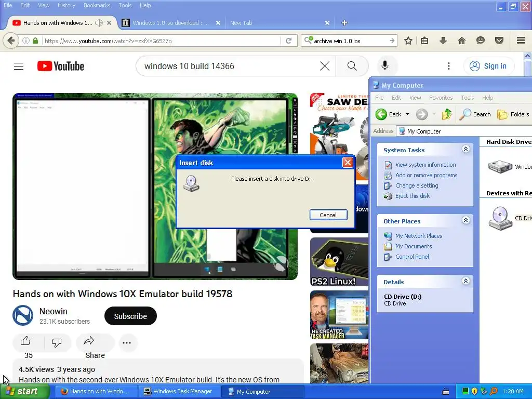Click the security shield tray icon
This screenshot has height=399, width=532.
coord(475,392)
